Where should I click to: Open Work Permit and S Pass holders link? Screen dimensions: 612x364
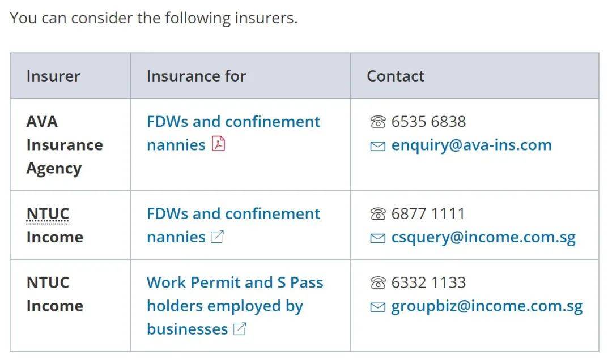(x=235, y=282)
